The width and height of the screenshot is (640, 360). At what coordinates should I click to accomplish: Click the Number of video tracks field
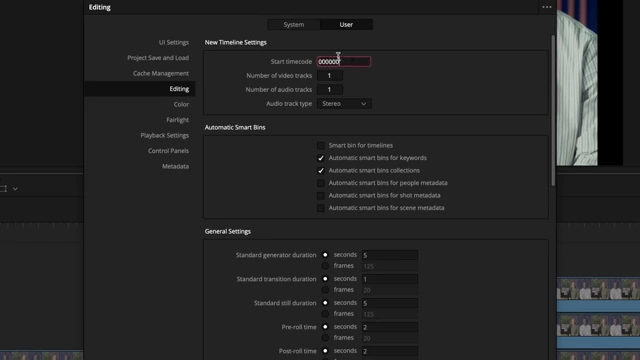330,76
